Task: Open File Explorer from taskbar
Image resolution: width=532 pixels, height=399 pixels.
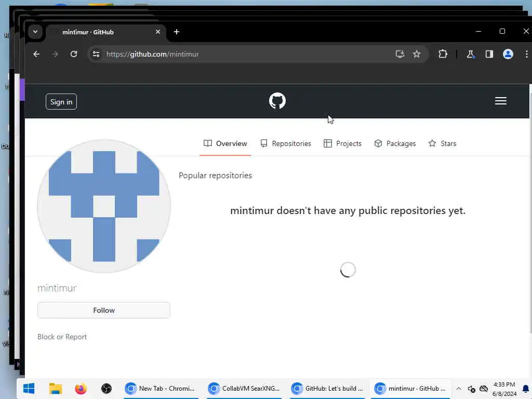Action: coord(55,389)
